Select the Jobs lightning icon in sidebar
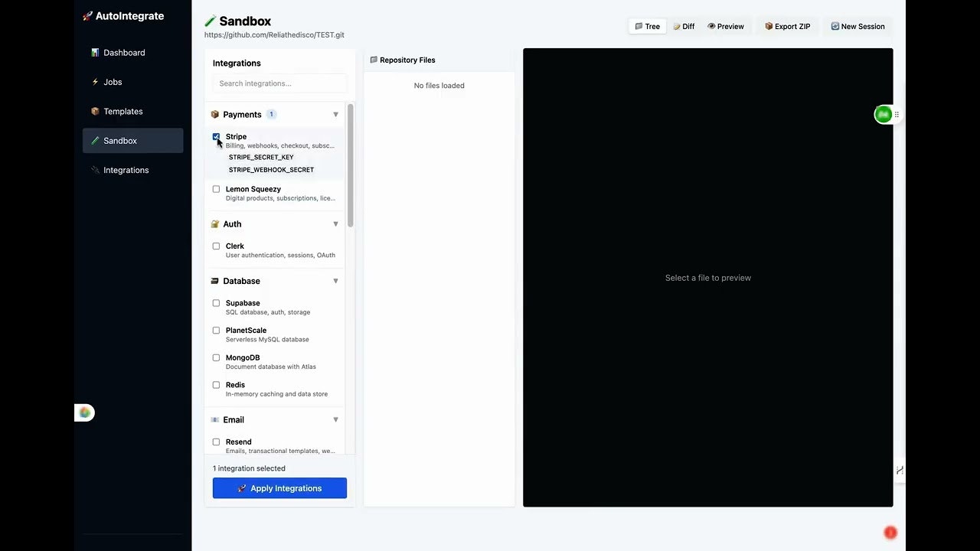Screen dimensions: 980x551 click(x=96, y=82)
